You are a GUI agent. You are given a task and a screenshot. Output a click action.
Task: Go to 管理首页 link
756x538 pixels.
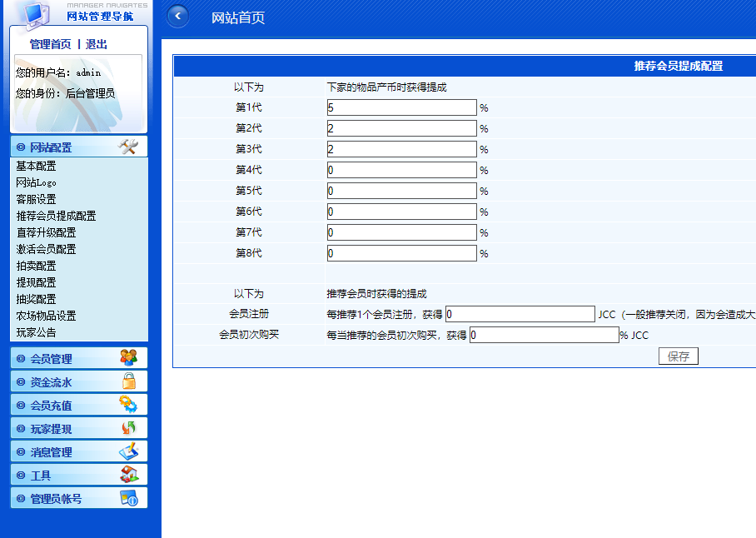(50, 44)
